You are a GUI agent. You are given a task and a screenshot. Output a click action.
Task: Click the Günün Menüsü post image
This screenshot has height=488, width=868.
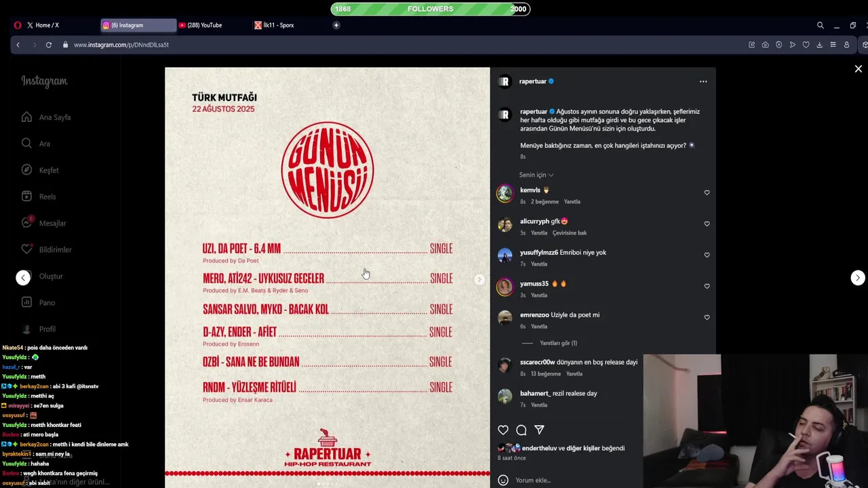[x=327, y=277]
